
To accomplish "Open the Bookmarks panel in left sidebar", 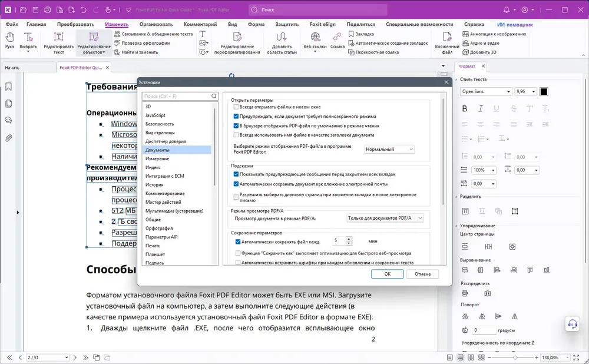I will pyautogui.click(x=9, y=87).
